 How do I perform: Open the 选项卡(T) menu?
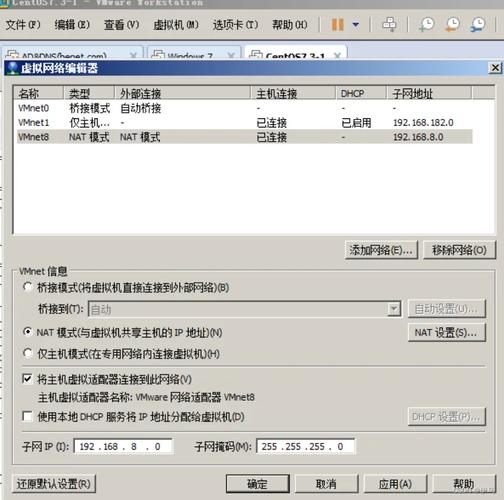(235, 25)
